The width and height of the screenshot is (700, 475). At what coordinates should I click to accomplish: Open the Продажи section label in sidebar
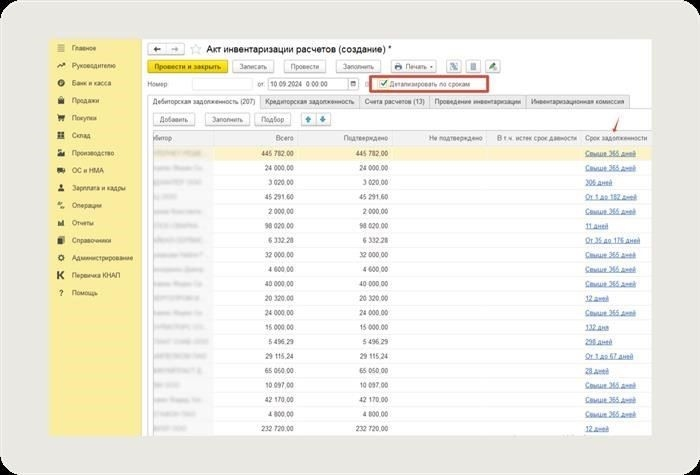pyautogui.click(x=85, y=101)
